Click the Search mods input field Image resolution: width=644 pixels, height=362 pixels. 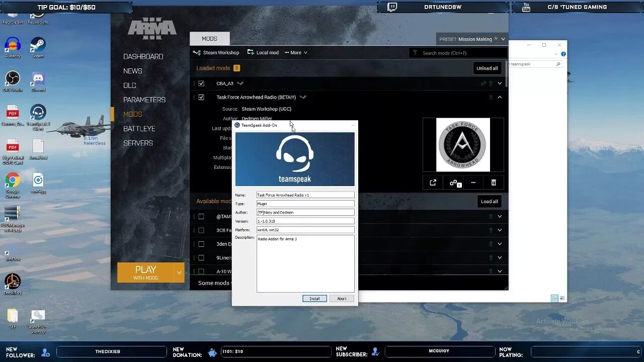458,53
